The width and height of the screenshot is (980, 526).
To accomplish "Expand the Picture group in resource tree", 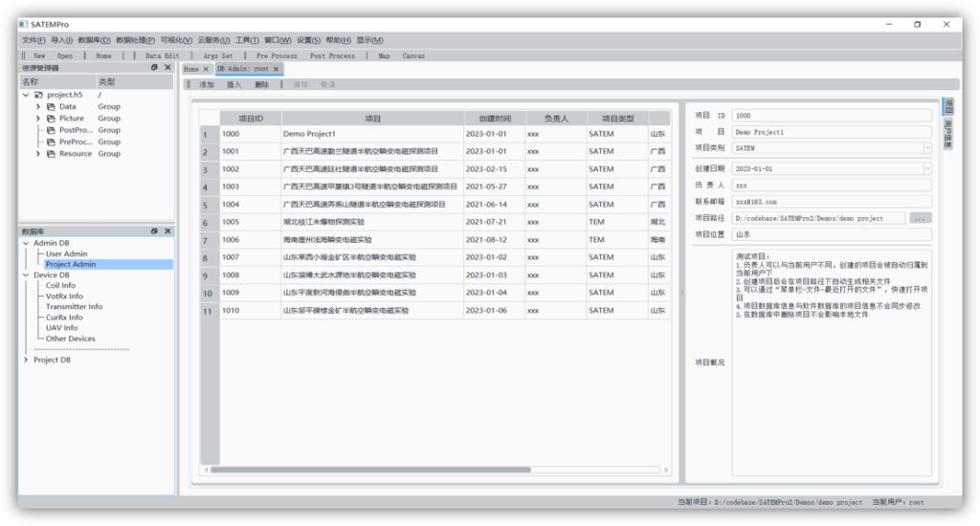I will coord(38,119).
